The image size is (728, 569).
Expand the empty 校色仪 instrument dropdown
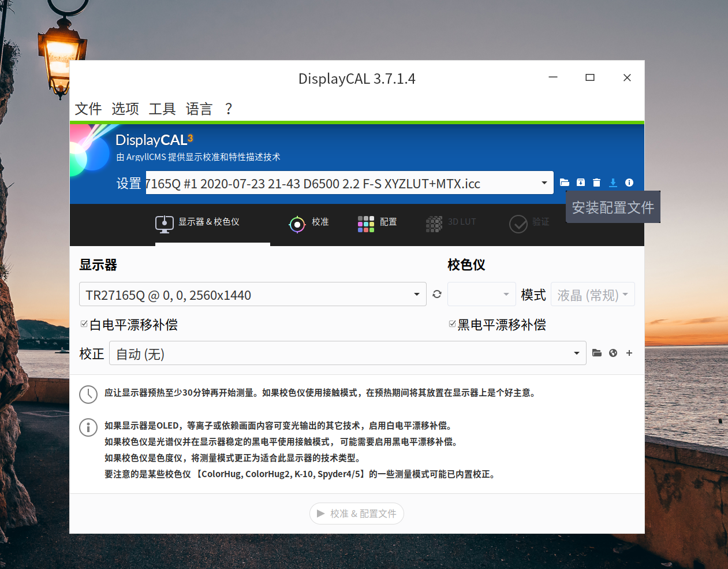[482, 294]
